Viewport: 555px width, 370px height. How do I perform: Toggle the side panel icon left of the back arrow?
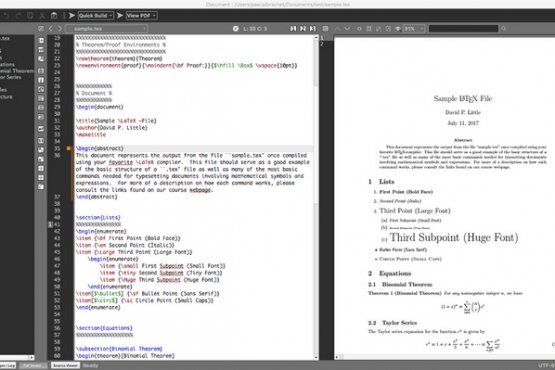point(41,29)
